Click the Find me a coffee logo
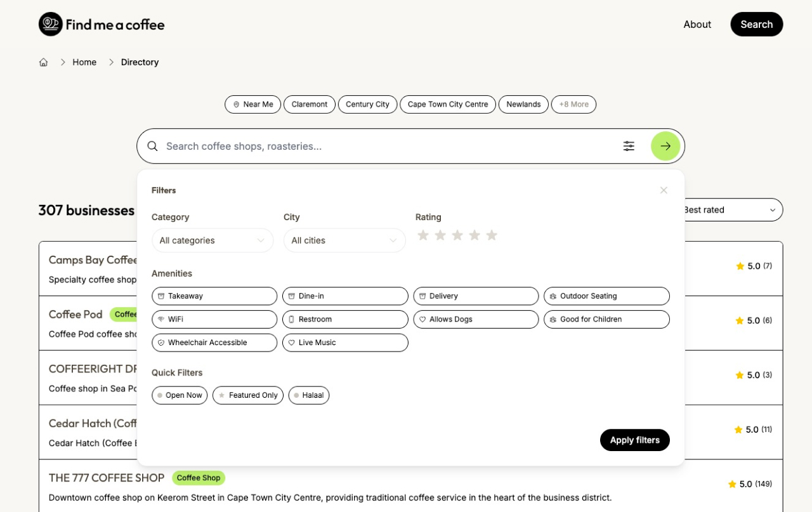Screen dimensions: 812x512 [x=101, y=24]
